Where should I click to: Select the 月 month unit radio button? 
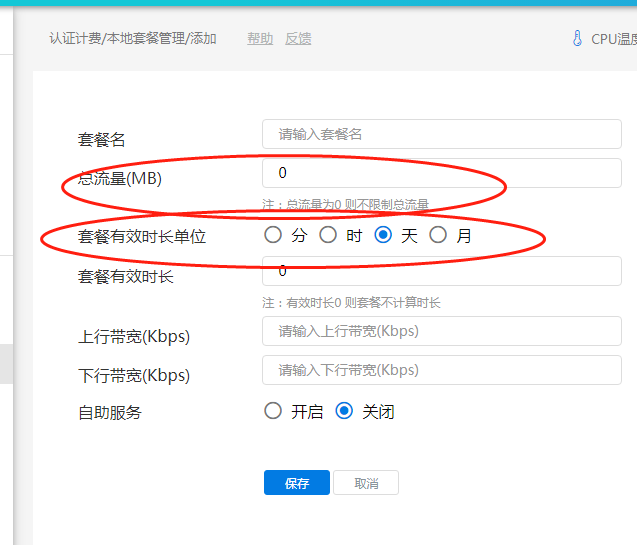[x=438, y=236]
